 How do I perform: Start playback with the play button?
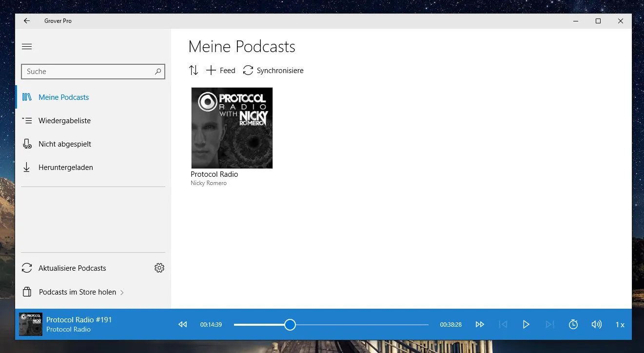coord(526,324)
